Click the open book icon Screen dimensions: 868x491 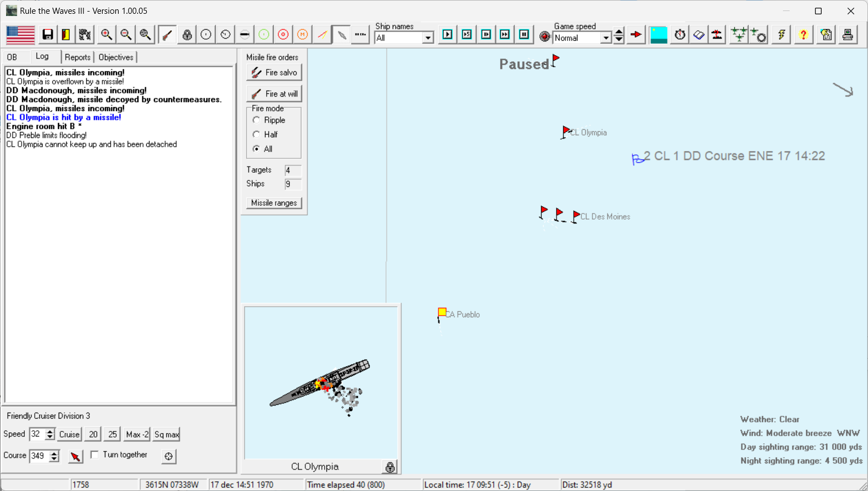[698, 35]
